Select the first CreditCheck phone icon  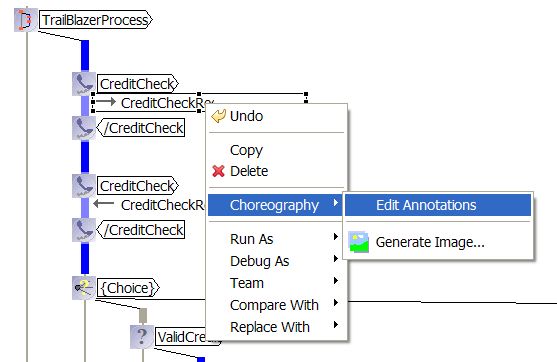(x=84, y=84)
